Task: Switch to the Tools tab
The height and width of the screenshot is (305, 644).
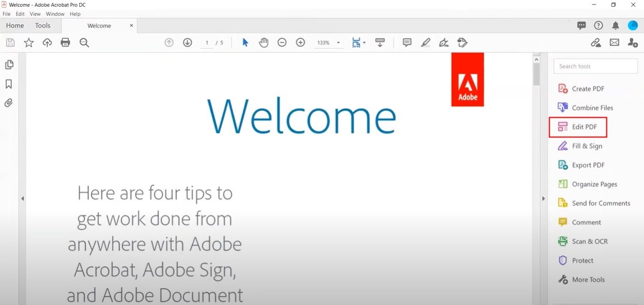Action: coord(43,25)
